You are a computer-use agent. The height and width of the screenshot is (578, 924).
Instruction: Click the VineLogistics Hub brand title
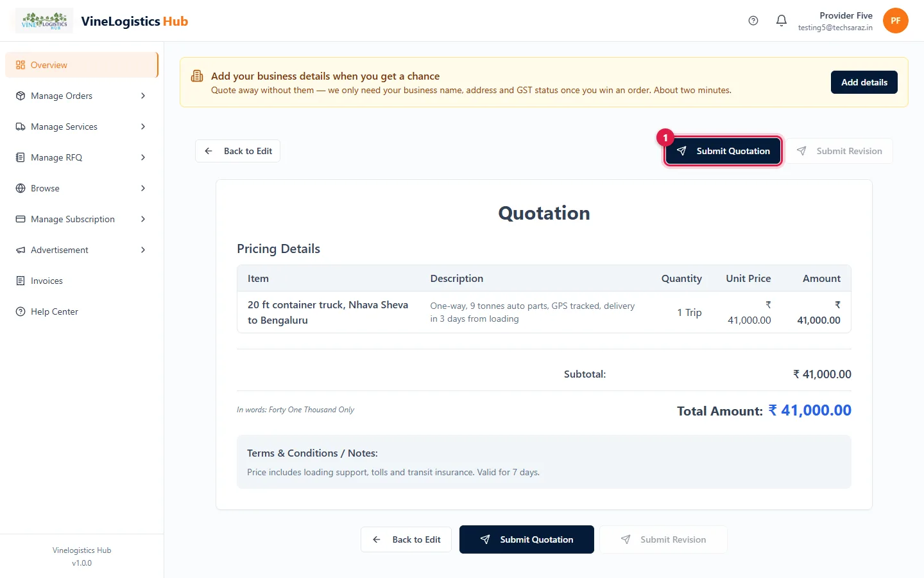point(135,21)
